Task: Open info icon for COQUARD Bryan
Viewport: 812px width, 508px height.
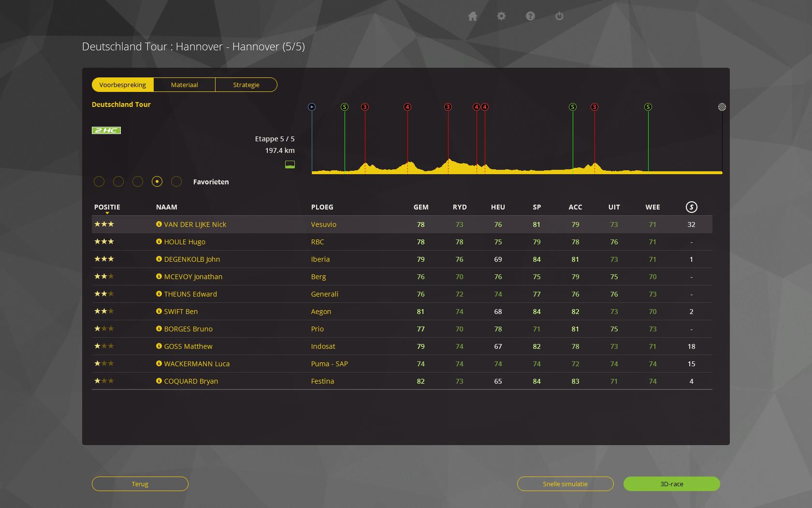Action: [159, 381]
